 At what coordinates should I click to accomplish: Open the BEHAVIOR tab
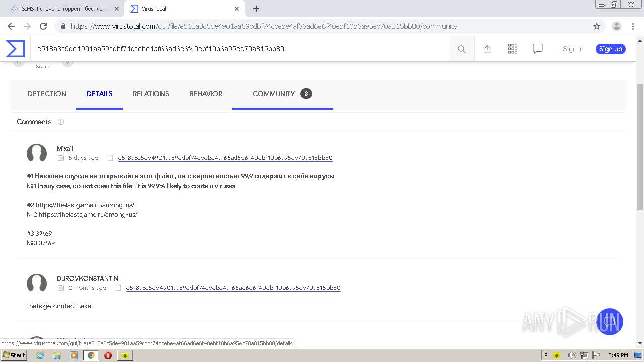pyautogui.click(x=206, y=94)
